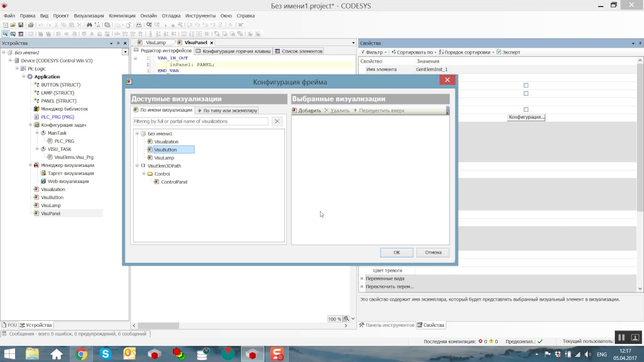This screenshot has height=362, width=644.
Task: Collapse the Application node in device tree
Action: pos(23,77)
